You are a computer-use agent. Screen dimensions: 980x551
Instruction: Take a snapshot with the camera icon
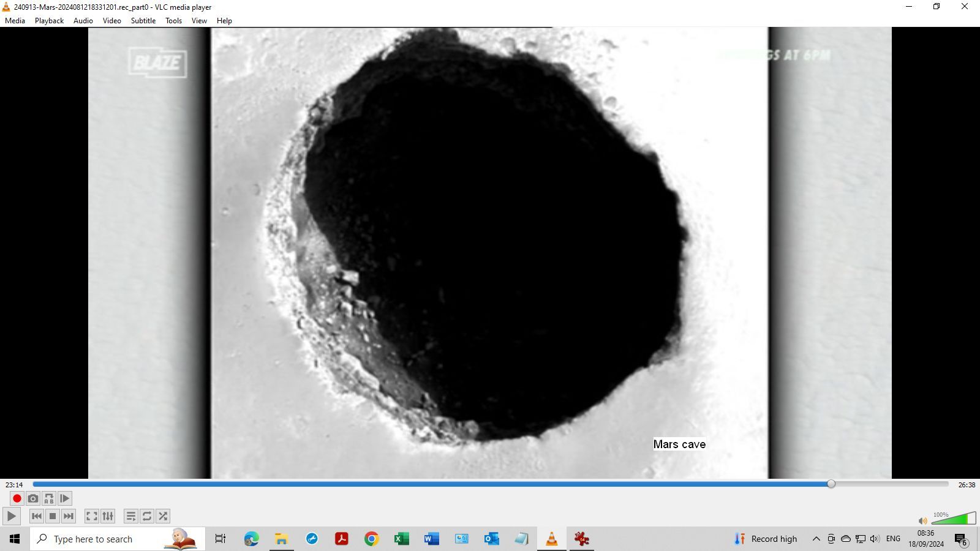(x=33, y=498)
